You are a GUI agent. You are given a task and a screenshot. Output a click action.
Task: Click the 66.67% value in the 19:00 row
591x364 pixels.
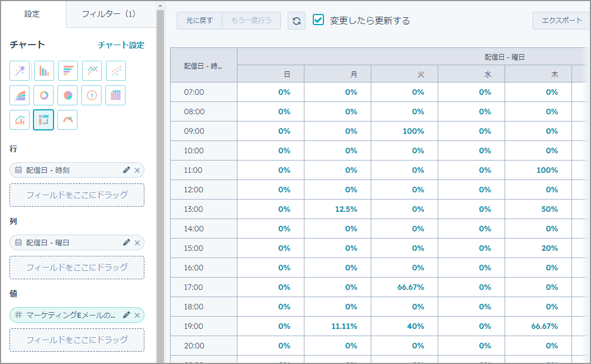pos(544,326)
